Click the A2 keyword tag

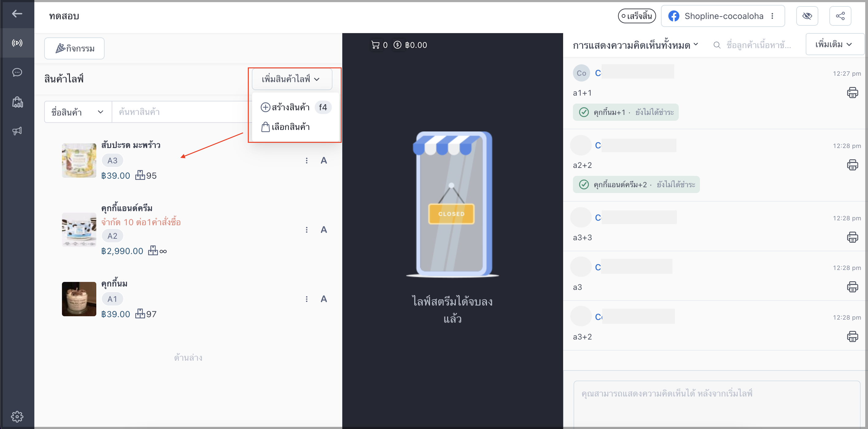pyautogui.click(x=112, y=236)
